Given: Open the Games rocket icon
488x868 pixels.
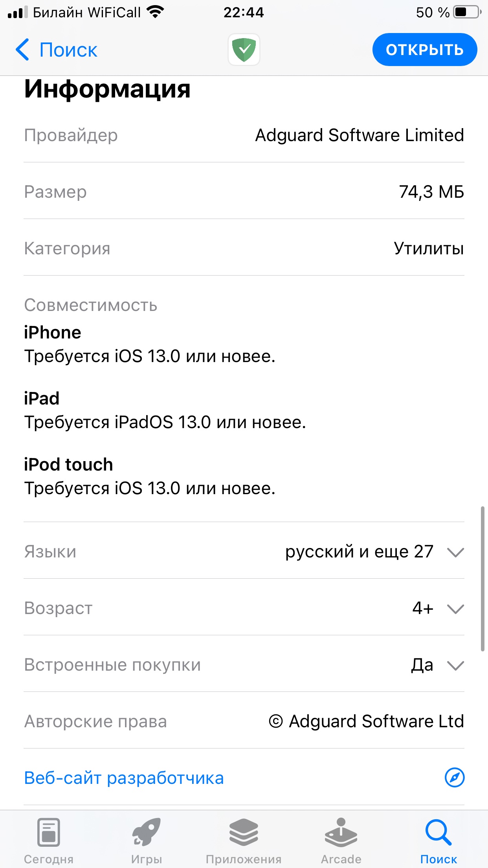Looking at the screenshot, I should pyautogui.click(x=146, y=832).
